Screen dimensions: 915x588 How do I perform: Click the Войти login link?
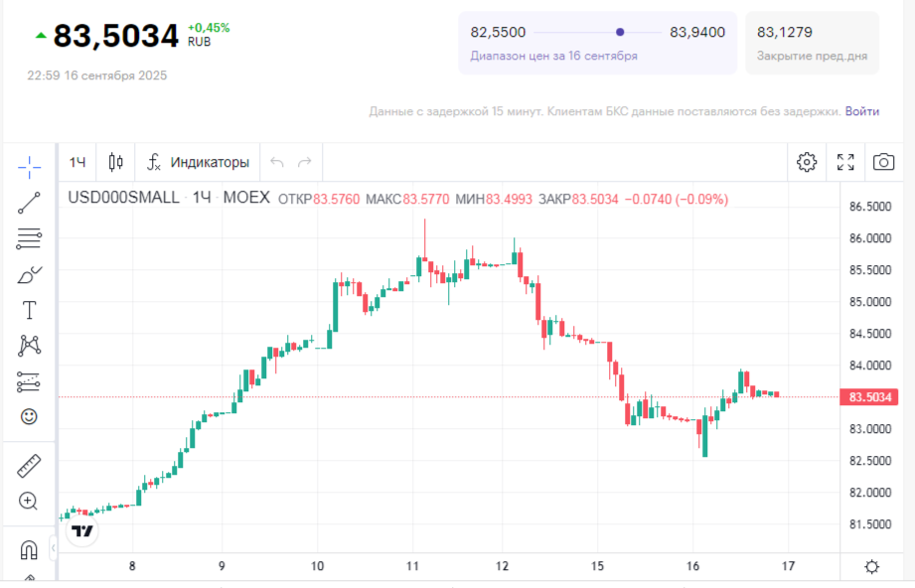[861, 111]
